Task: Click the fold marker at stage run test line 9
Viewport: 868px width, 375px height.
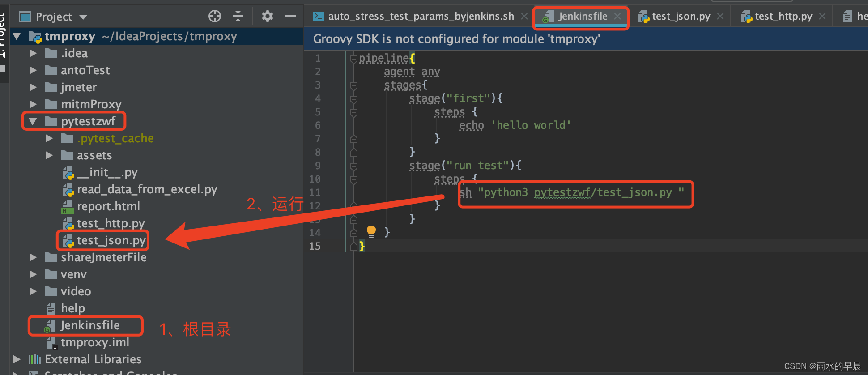Action: click(x=354, y=166)
